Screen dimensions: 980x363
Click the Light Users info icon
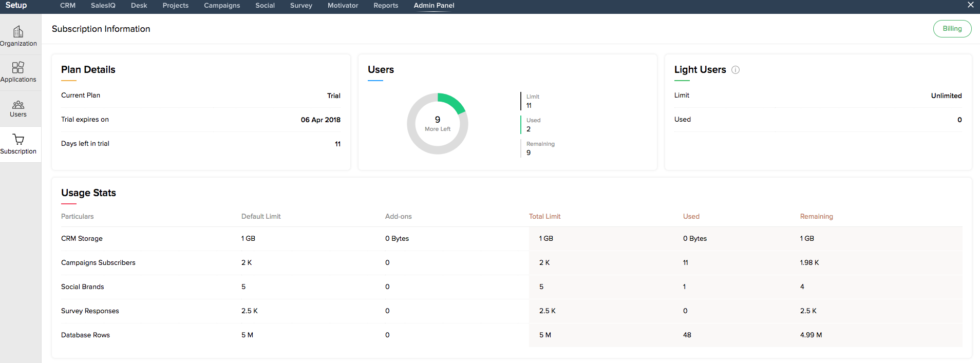pyautogui.click(x=736, y=70)
